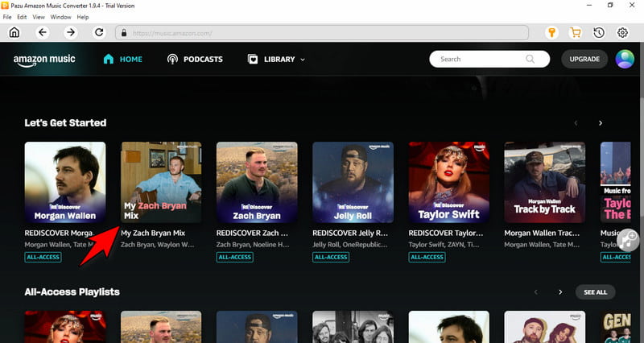Click the Amazon Music logo
Viewport: 644px width, 343px height.
tap(44, 60)
